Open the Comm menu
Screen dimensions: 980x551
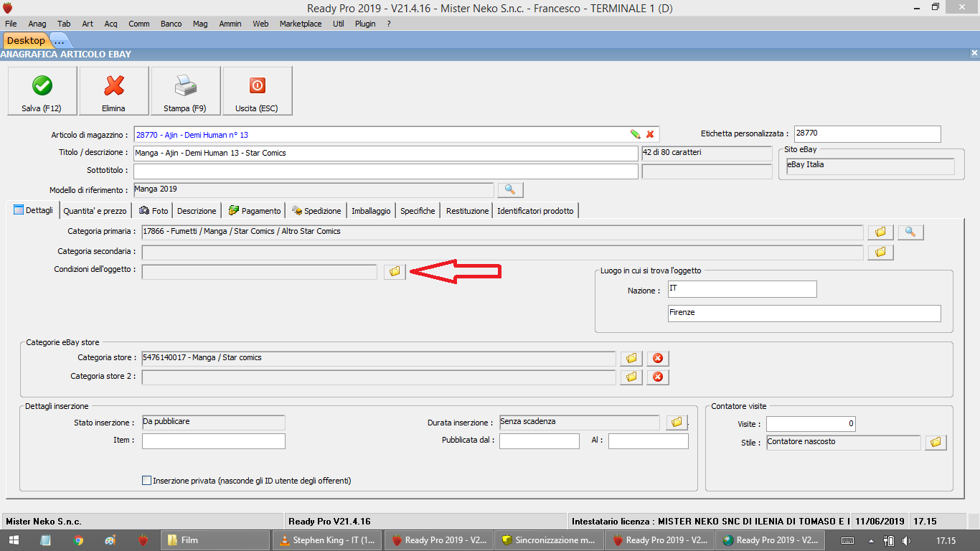tap(139, 24)
